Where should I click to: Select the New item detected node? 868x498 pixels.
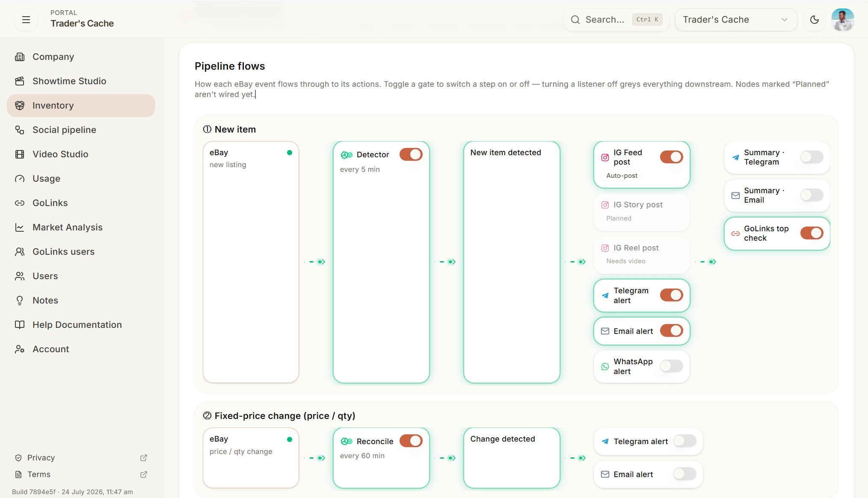pos(512,262)
